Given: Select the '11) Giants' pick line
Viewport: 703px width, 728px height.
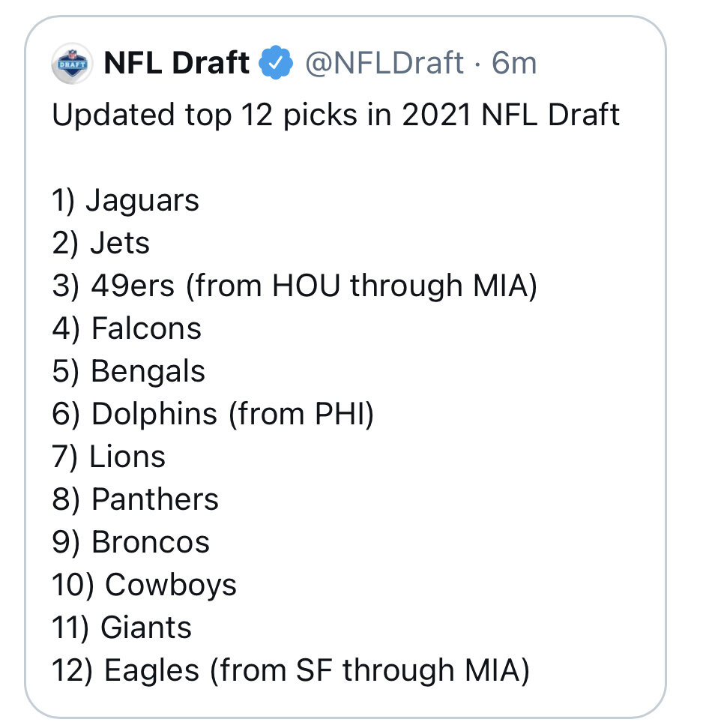Looking at the screenshot, I should click(122, 628).
